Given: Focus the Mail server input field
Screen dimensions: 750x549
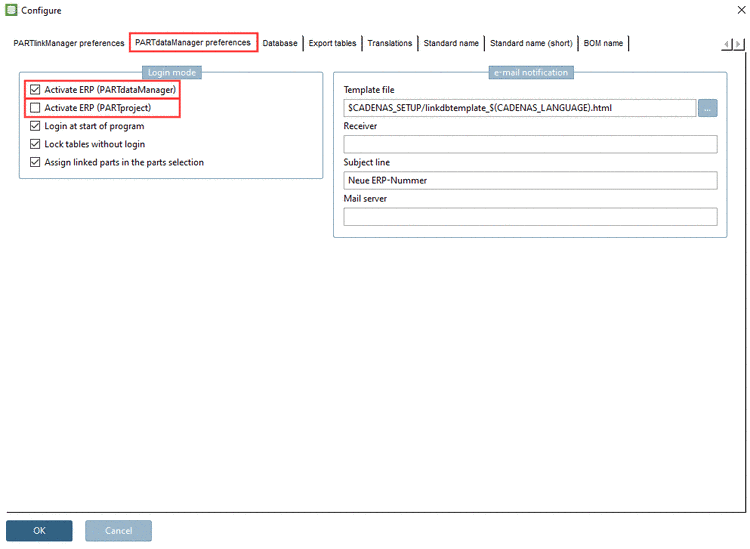Looking at the screenshot, I should [x=530, y=217].
